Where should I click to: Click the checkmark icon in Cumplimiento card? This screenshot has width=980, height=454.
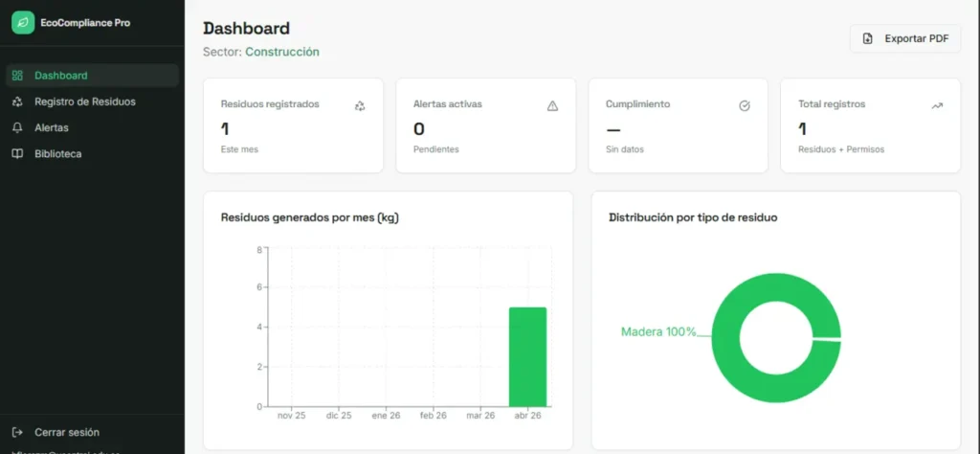[x=745, y=106]
